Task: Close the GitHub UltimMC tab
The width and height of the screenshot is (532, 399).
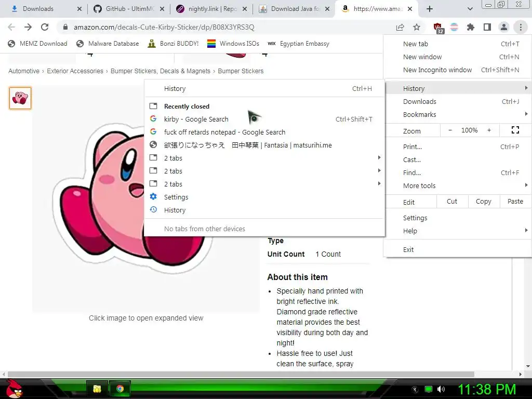Action: (x=162, y=9)
